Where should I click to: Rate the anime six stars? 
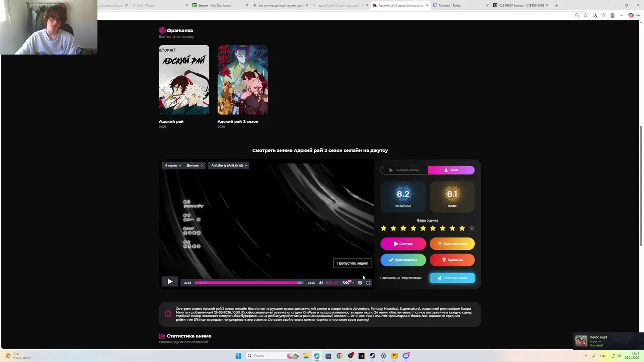coord(433,228)
